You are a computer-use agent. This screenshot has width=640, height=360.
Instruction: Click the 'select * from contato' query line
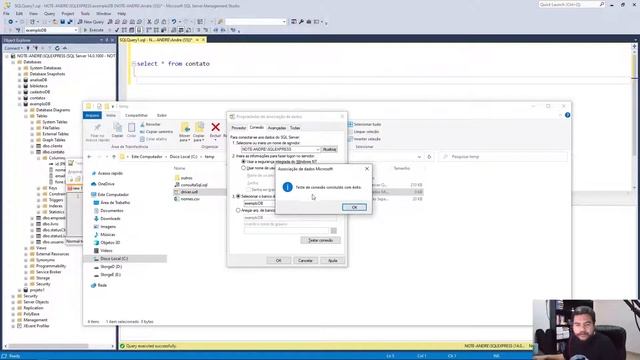point(173,64)
